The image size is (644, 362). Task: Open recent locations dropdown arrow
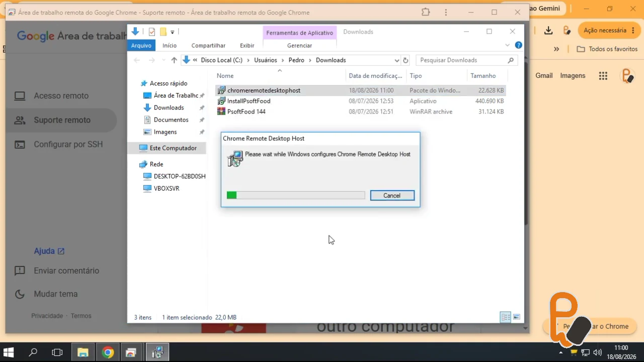[x=163, y=60]
